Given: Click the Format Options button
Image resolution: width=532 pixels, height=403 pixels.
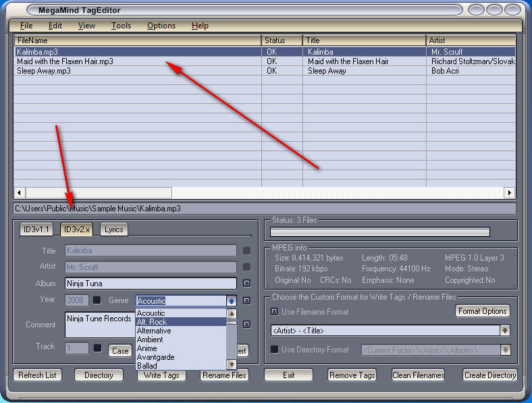Looking at the screenshot, I should [x=482, y=311].
